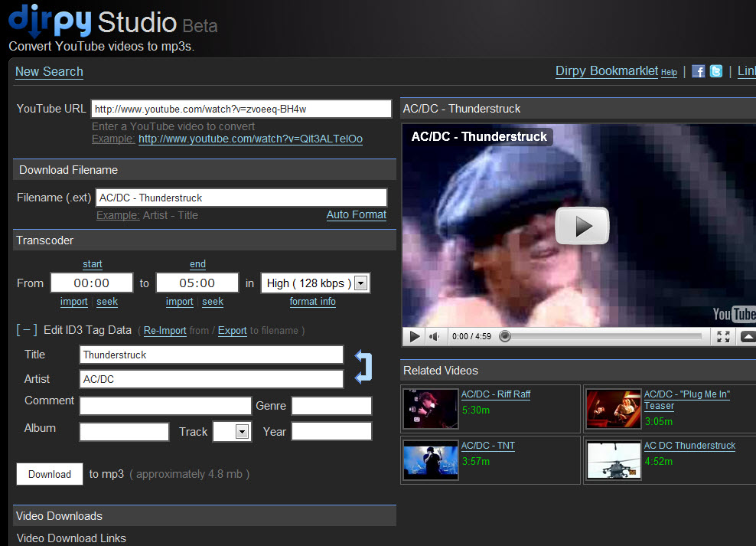This screenshot has height=546, width=756.
Task: Click the Filename Example link
Action: coord(118,215)
